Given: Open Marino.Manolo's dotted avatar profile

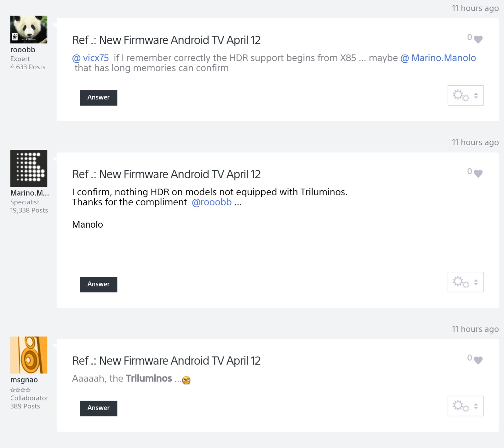Looking at the screenshot, I should [x=29, y=168].
